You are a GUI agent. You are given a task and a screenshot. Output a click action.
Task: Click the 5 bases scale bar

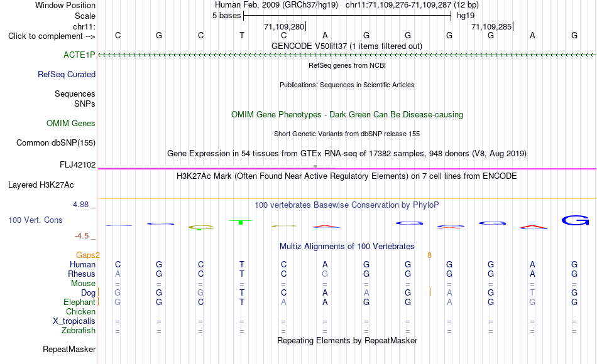[348, 16]
